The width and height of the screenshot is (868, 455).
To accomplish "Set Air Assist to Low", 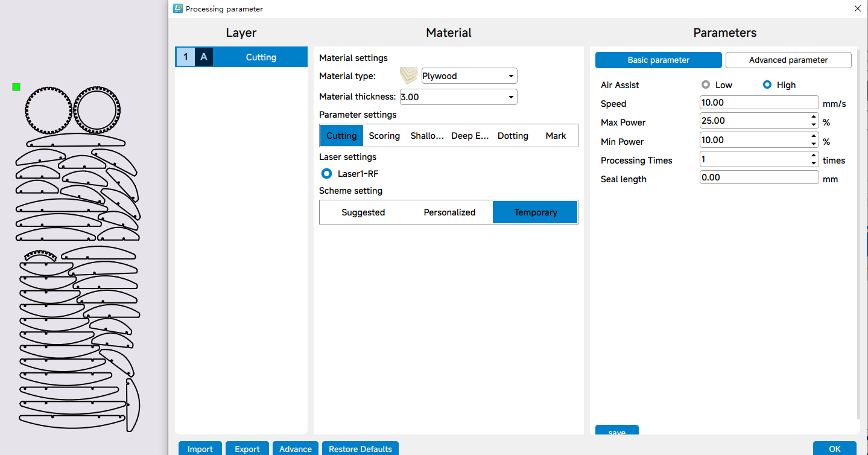I will click(x=706, y=85).
